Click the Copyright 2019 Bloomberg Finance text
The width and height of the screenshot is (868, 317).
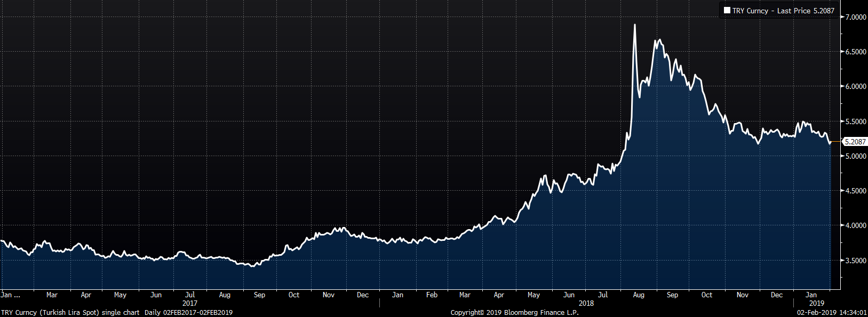tap(514, 313)
